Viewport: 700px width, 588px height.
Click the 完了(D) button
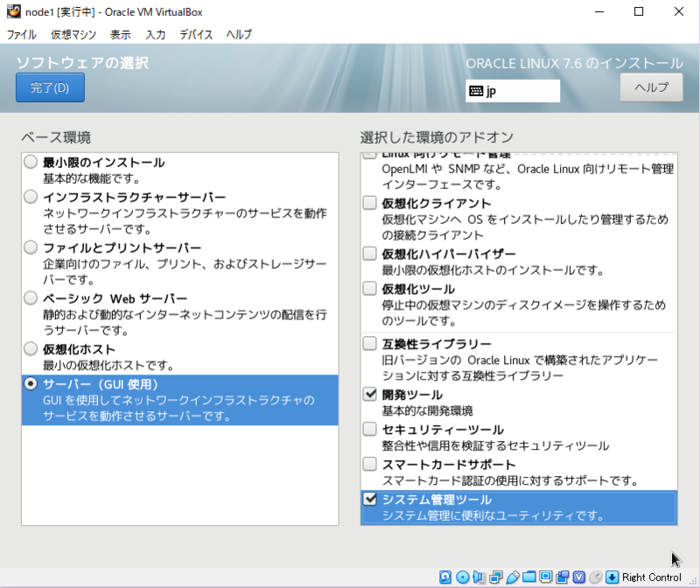50,87
